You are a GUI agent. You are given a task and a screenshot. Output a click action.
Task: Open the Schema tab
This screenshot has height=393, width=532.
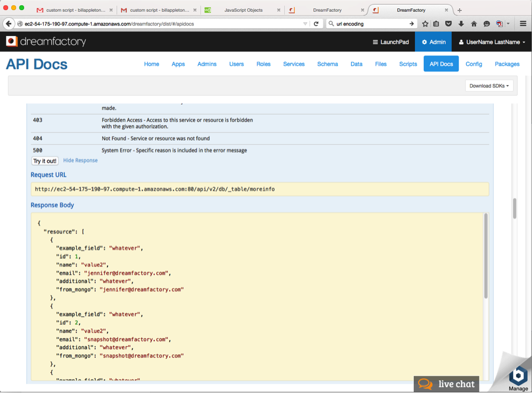click(327, 64)
